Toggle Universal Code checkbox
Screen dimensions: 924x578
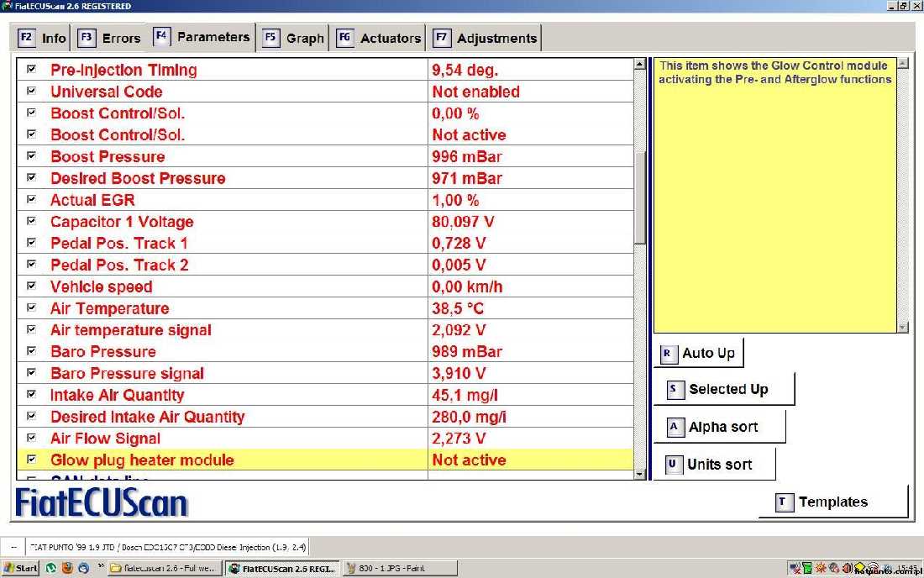(x=32, y=91)
